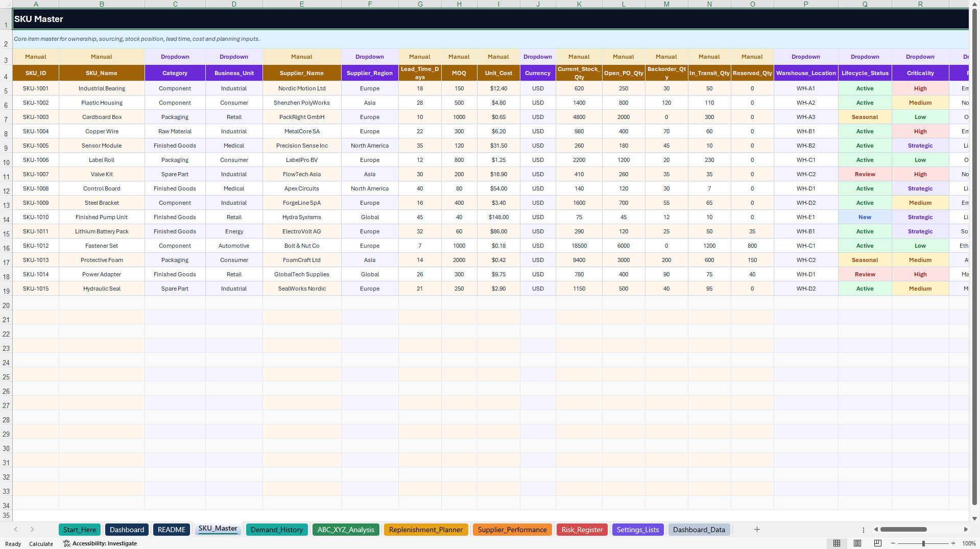Viewport: 980px width, 549px height.
Task: Select cell 'Hydraulic Seal'
Action: [102, 289]
